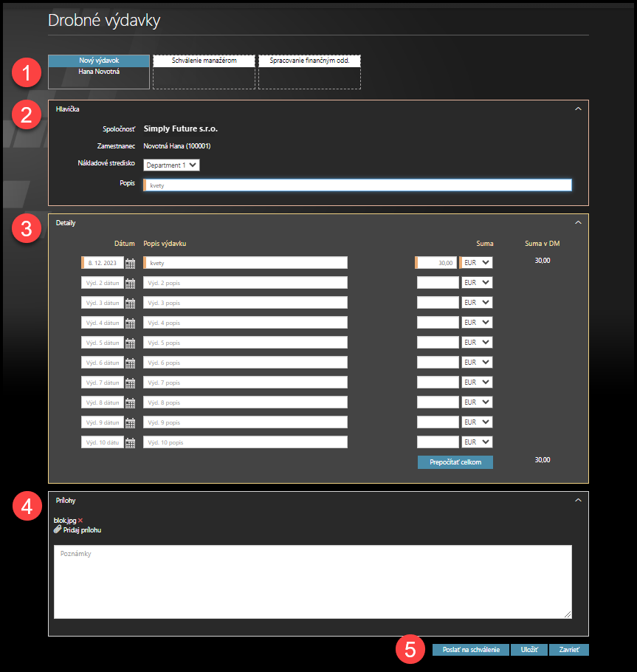637x672 pixels.
Task: Collapse the Detaily section
Action: 578,222
